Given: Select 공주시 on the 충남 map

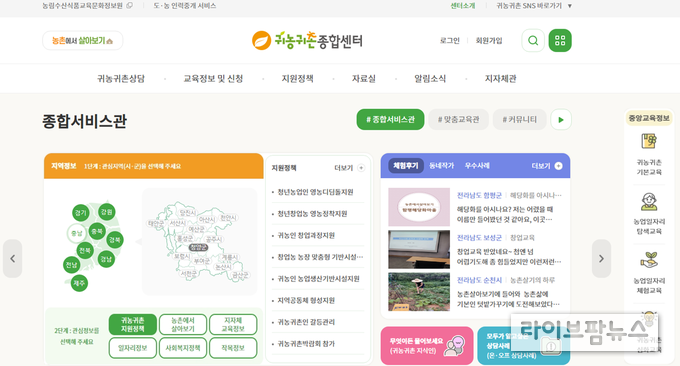Looking at the screenshot, I should click(214, 239).
